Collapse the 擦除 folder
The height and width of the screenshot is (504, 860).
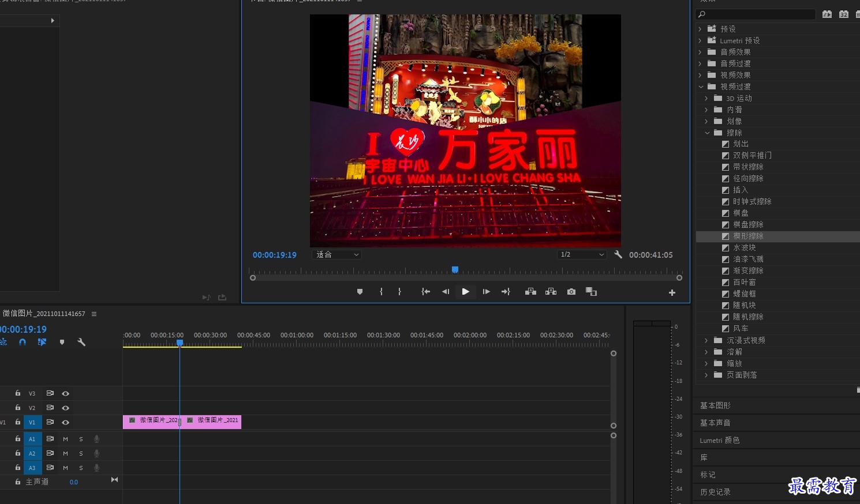(x=707, y=133)
